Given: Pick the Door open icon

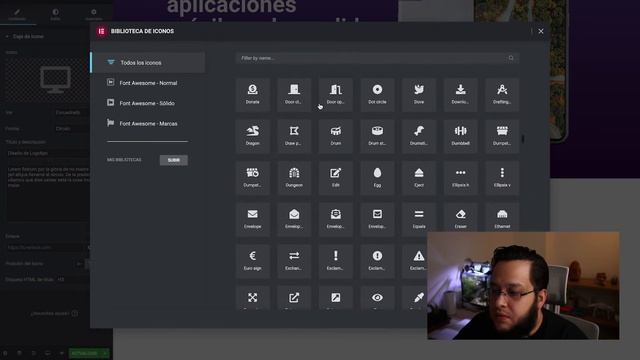Looking at the screenshot, I should (336, 95).
